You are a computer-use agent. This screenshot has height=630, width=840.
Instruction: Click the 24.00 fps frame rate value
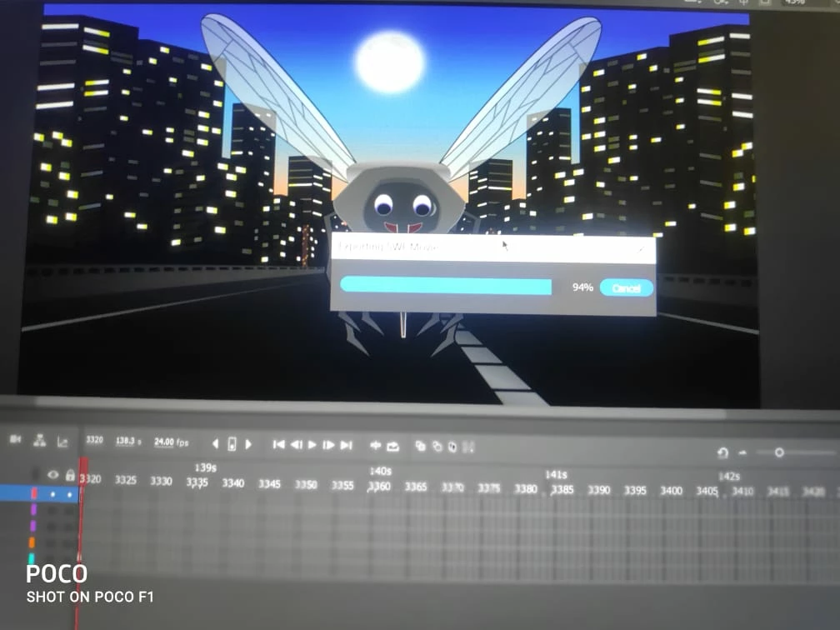click(171, 442)
